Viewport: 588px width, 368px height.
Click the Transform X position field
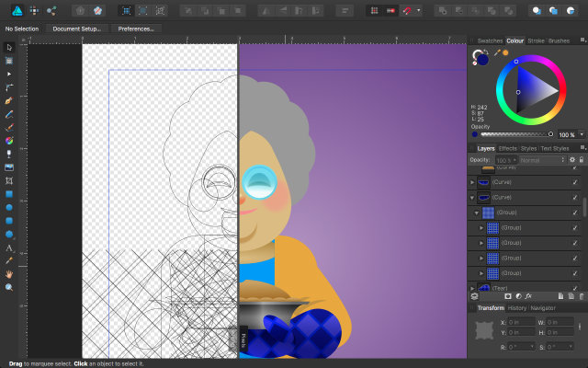(521, 322)
